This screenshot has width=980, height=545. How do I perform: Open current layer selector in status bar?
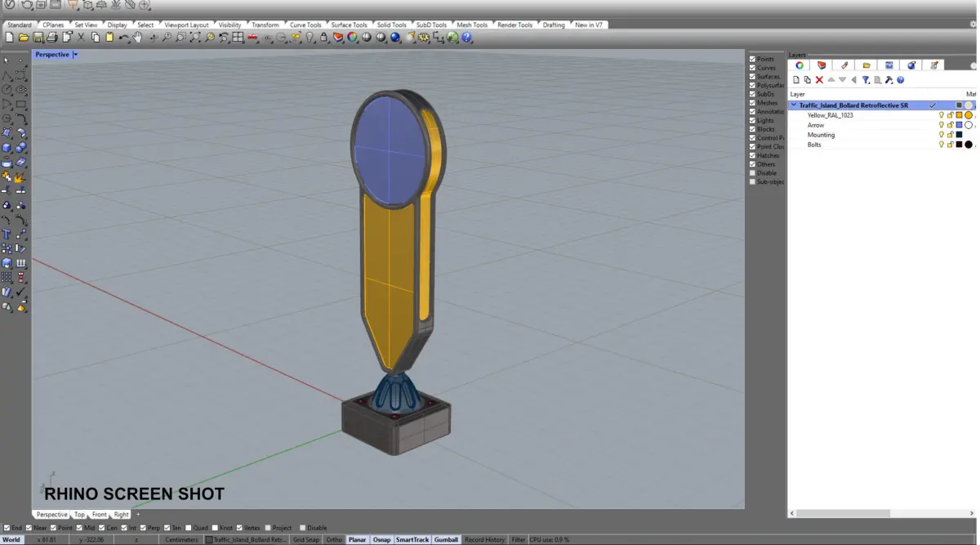coord(247,539)
